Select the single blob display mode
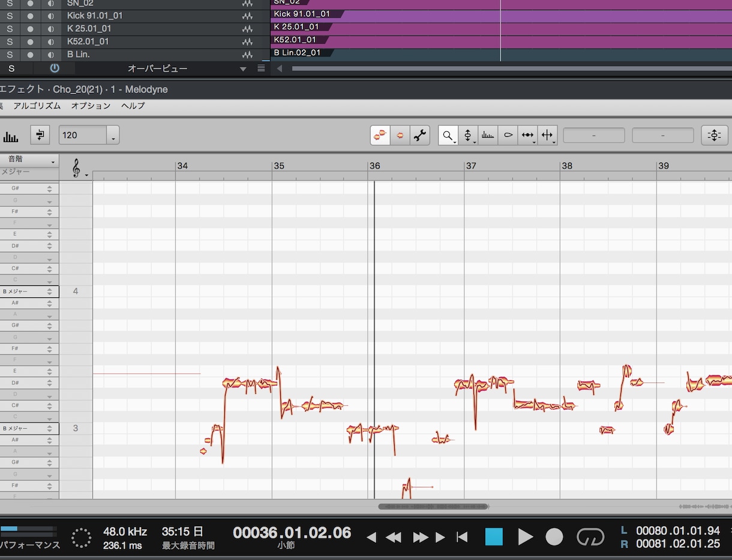 click(400, 136)
